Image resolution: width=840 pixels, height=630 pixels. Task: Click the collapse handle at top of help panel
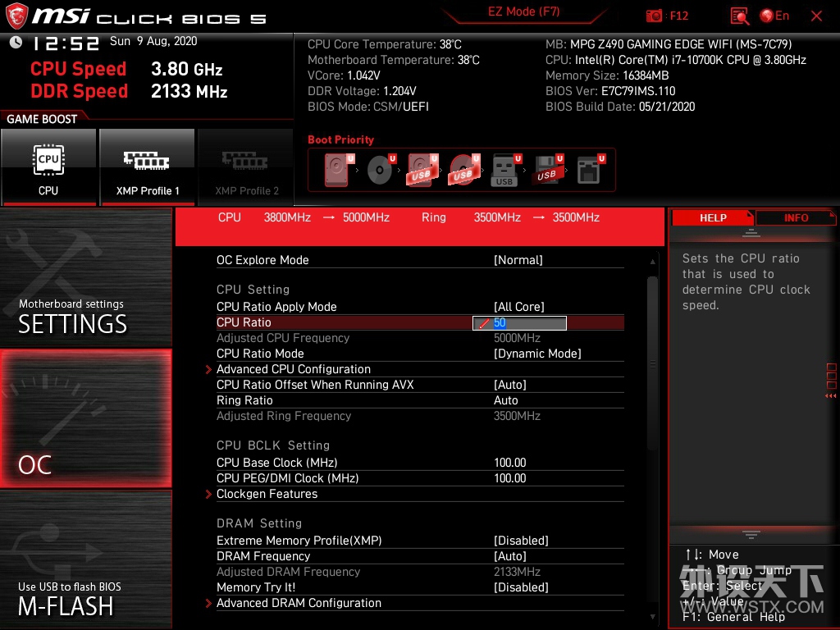(751, 233)
